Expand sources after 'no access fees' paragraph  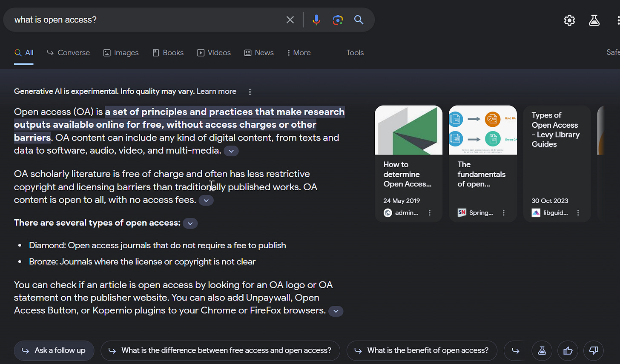pos(206,201)
